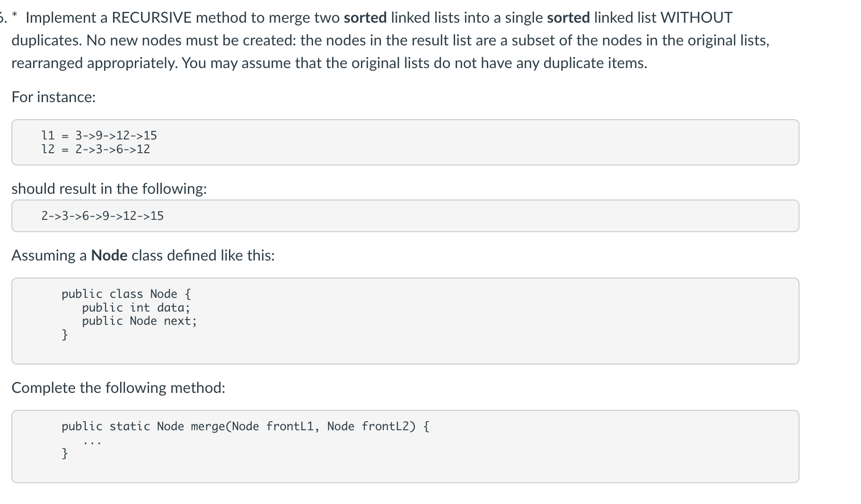This screenshot has height=504, width=861.
Task: Click the 'Complete the following method:' text
Action: (x=118, y=388)
